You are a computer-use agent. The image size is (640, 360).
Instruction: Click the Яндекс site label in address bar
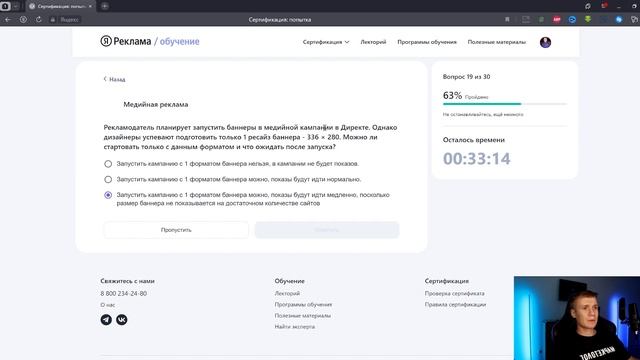[69, 20]
